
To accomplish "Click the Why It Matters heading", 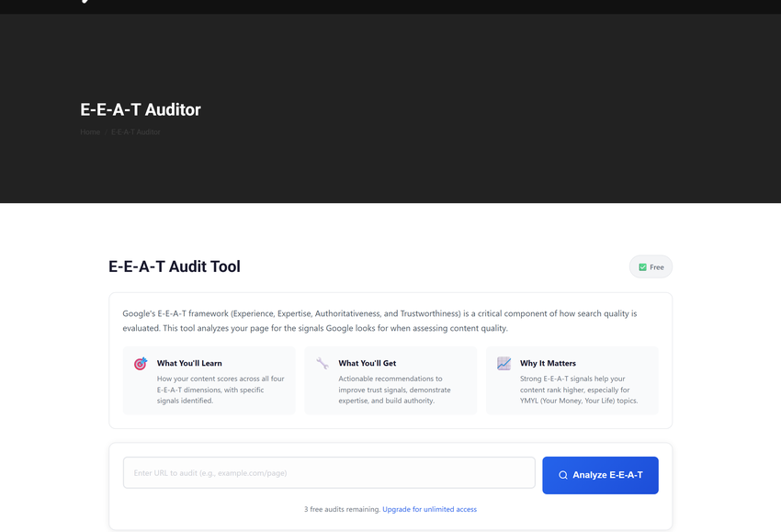I will [548, 363].
